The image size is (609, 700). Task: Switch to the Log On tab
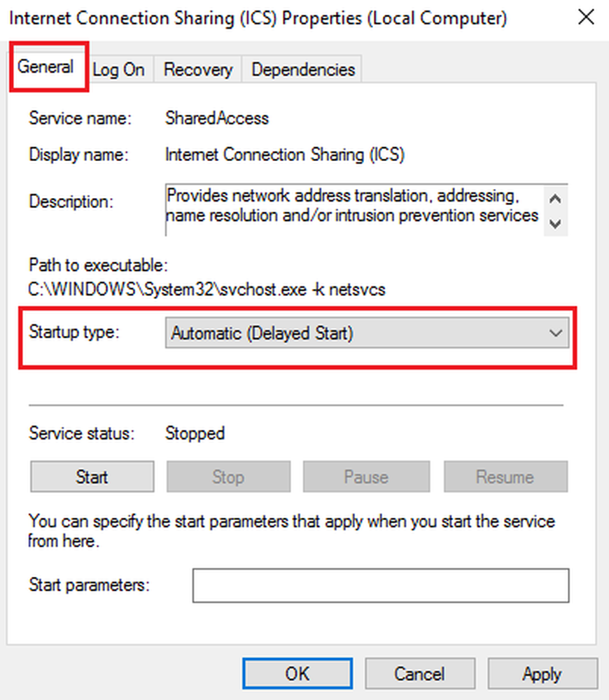coord(118,70)
